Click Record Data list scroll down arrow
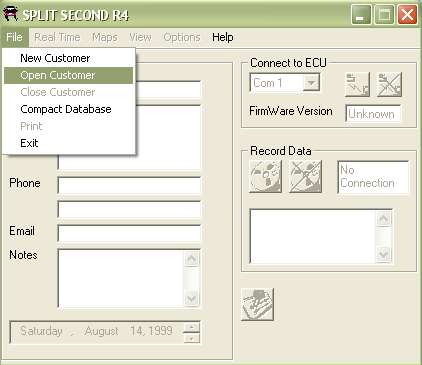 coord(384,254)
